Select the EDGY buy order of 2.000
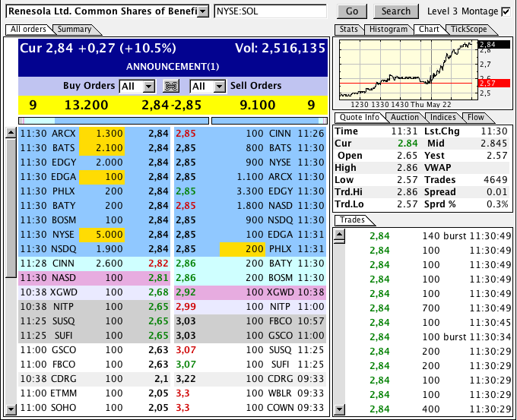Screen dimensions: 517x420 coord(94,163)
